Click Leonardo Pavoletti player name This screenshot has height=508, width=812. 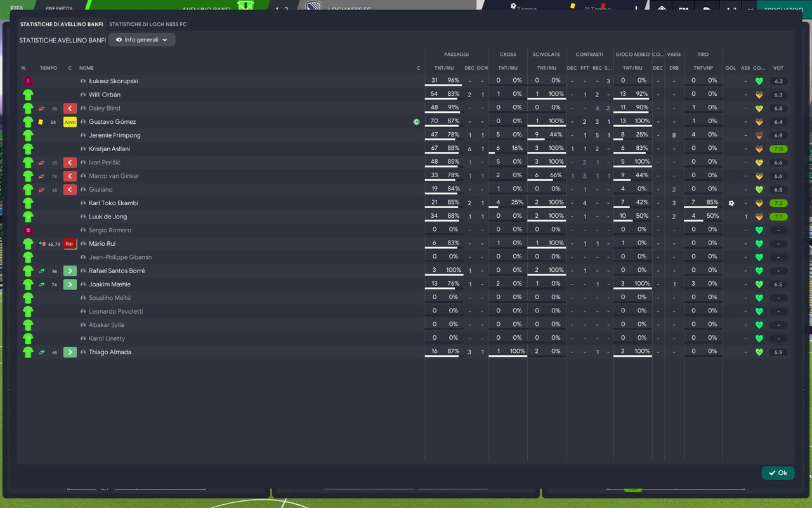click(116, 312)
